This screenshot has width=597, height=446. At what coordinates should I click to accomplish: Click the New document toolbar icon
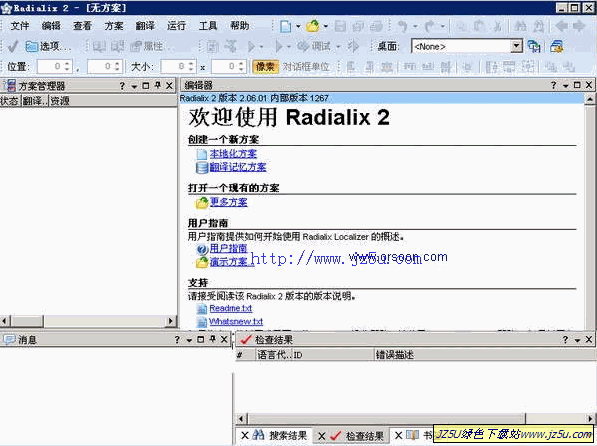point(285,26)
